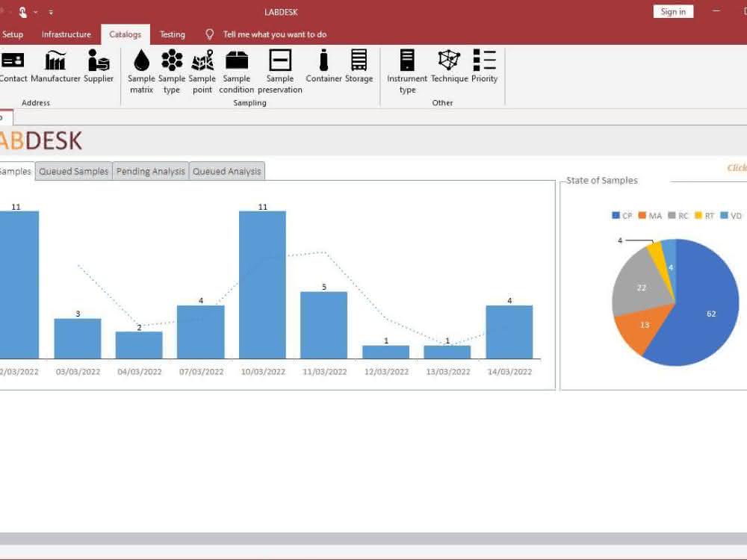Viewport: 747px width, 560px height.
Task: Click the bar for 12/03/2022
Action: coord(386,352)
